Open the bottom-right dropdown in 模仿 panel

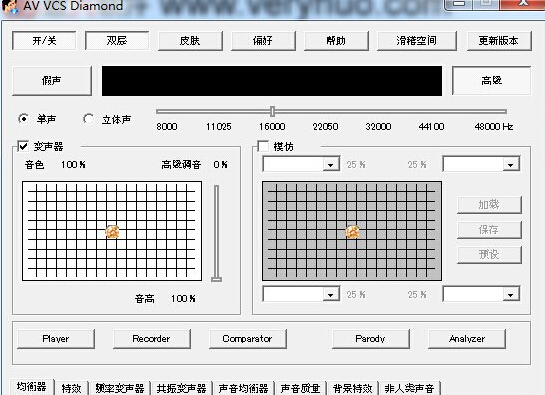pos(511,295)
